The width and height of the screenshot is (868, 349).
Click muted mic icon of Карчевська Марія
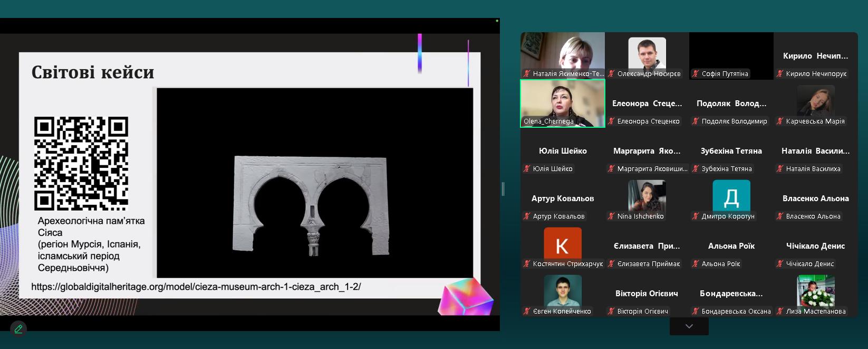coord(780,121)
